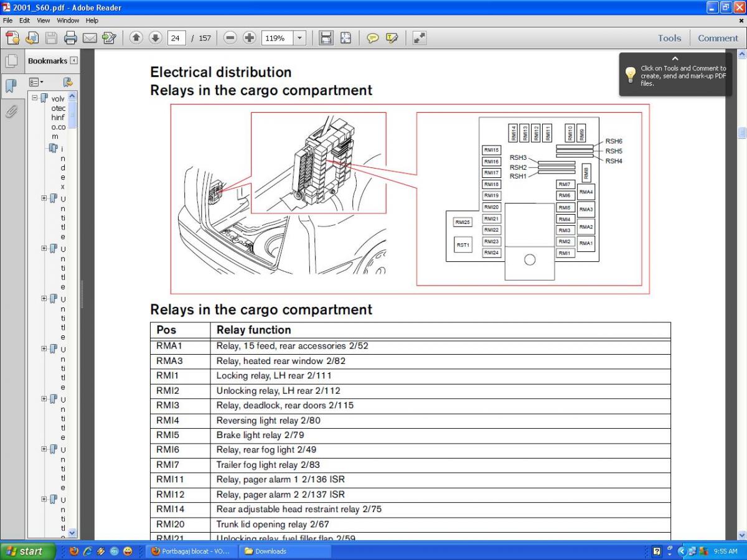The width and height of the screenshot is (747, 560).
Task: Zoom out with the minus button
Action: 230,38
